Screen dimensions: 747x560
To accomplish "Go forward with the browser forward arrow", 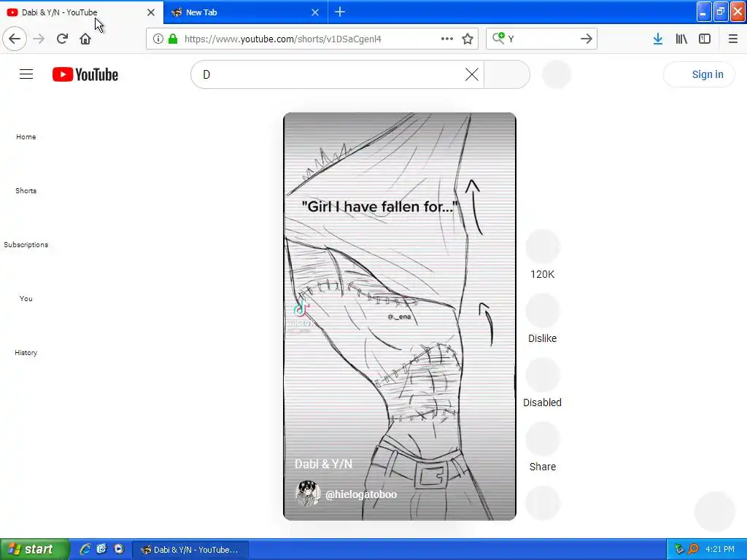I will [39, 39].
